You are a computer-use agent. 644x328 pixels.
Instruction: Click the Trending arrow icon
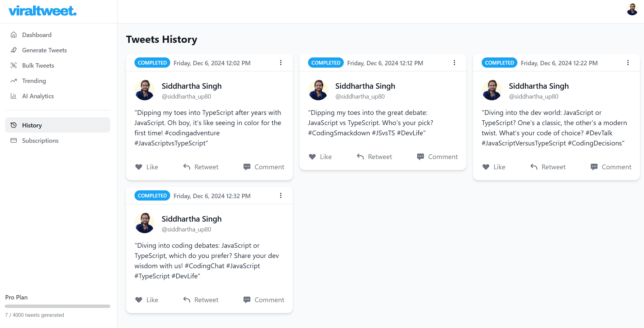(x=14, y=81)
